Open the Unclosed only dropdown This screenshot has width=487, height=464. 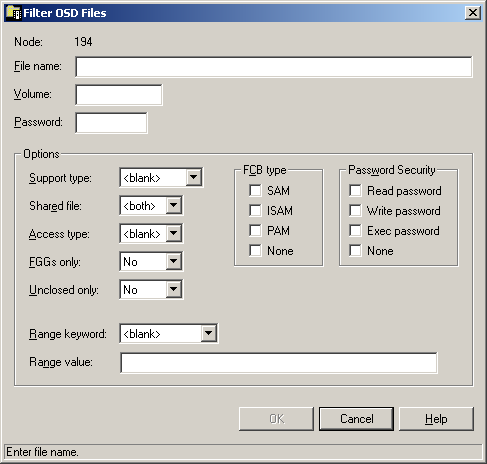[x=174, y=289]
